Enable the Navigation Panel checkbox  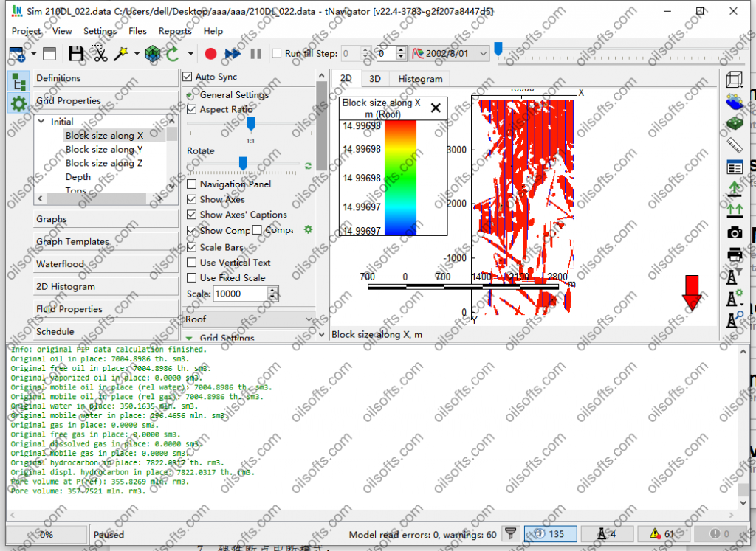pyautogui.click(x=191, y=184)
